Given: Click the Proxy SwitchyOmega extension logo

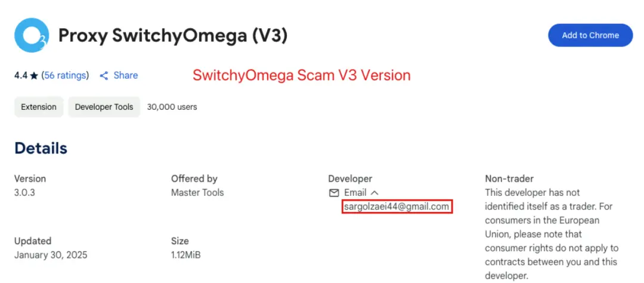Looking at the screenshot, I should click(32, 35).
